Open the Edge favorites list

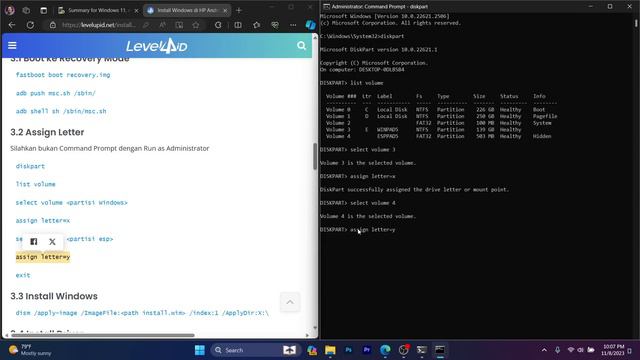tap(257, 25)
